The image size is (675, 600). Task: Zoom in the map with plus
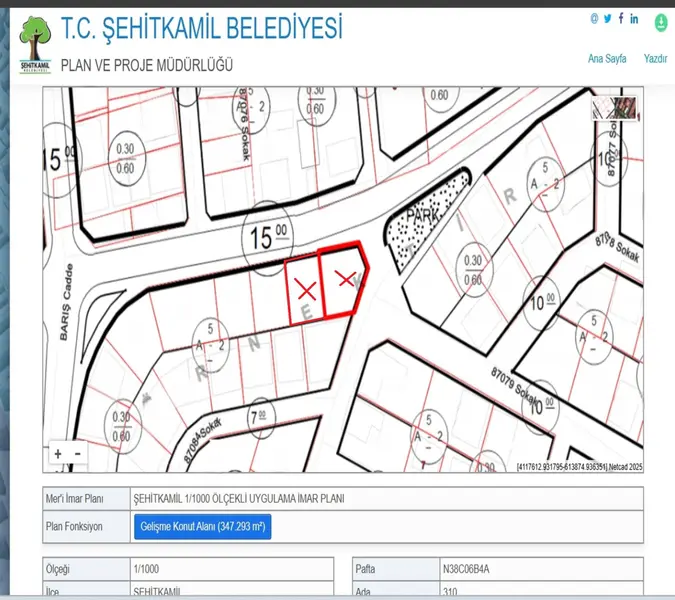[58, 454]
